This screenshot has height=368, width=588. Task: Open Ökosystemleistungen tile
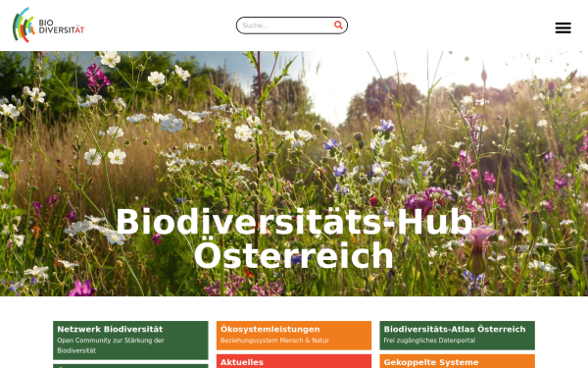pos(294,336)
